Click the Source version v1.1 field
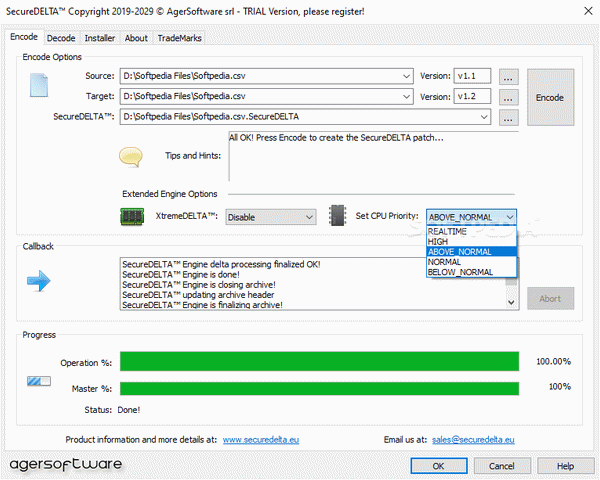This screenshot has width=600, height=480. pos(472,76)
